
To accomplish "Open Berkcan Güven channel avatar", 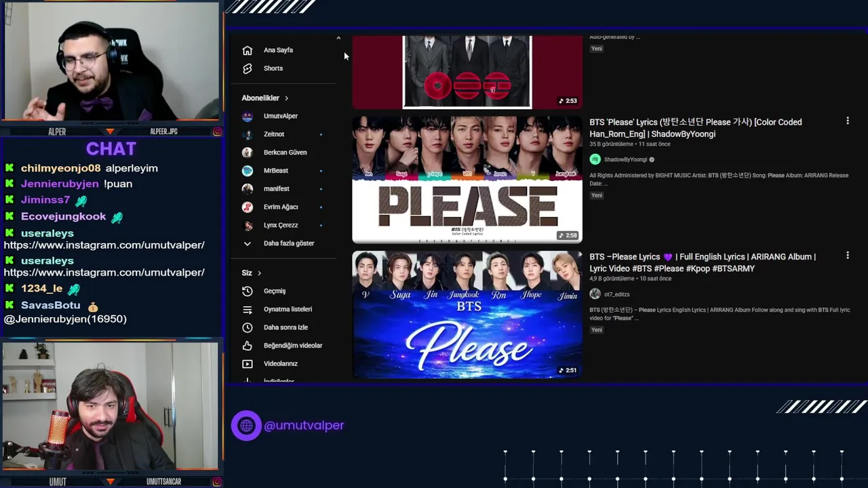I will 248,152.
